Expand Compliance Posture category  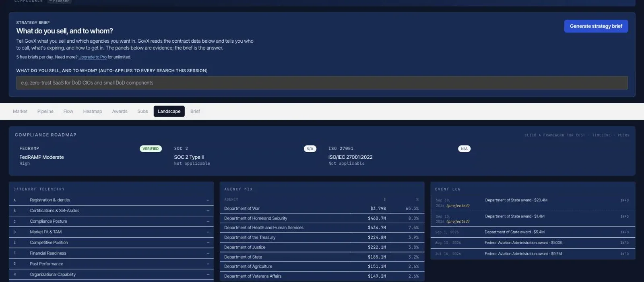(x=111, y=221)
